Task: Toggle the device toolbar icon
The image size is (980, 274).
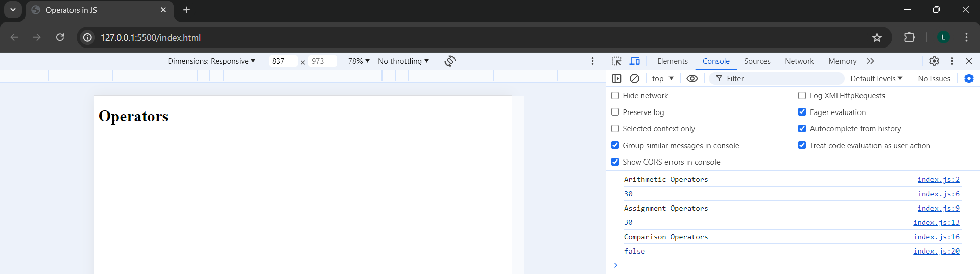Action: [635, 61]
